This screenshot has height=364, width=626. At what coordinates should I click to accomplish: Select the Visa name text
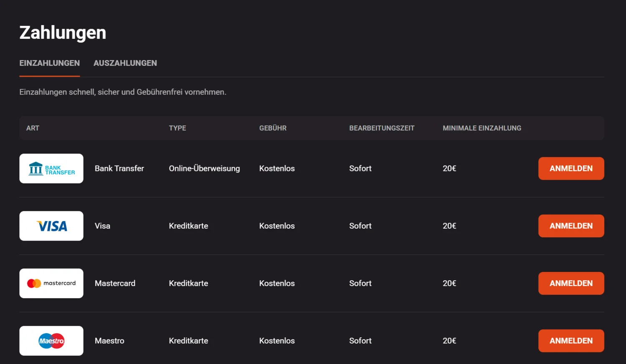[x=103, y=226]
